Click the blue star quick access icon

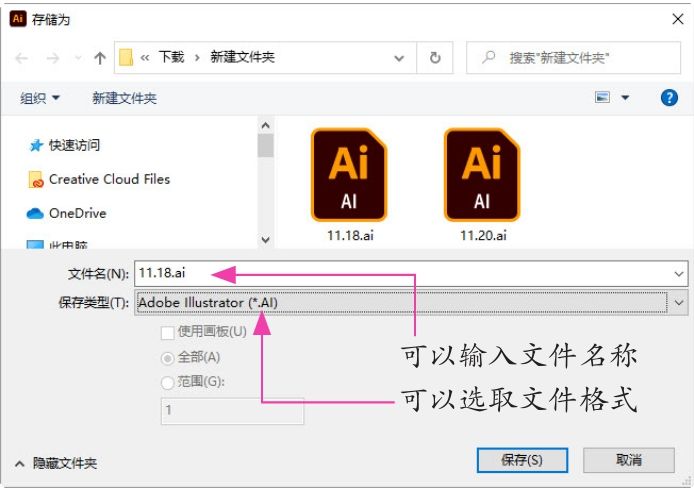click(36, 145)
